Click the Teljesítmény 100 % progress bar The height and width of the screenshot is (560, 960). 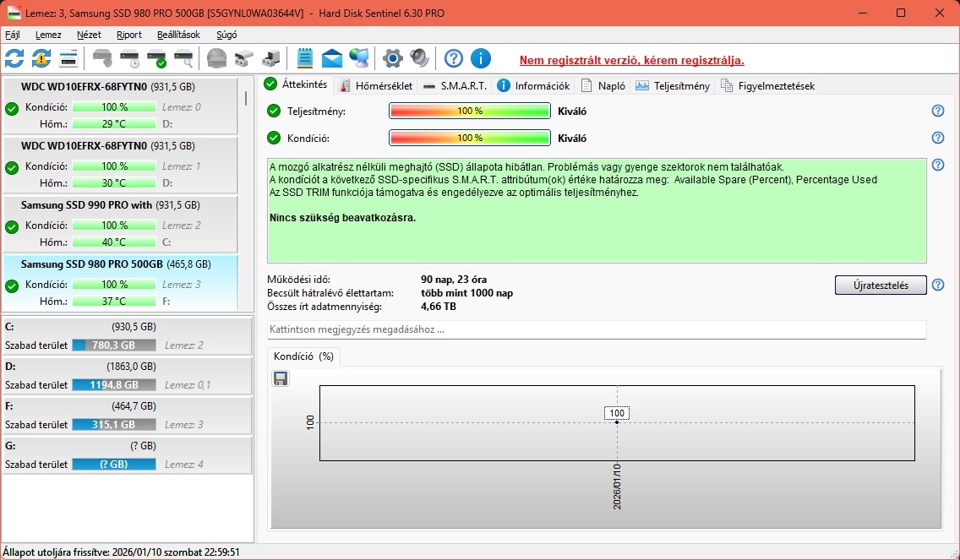click(470, 111)
